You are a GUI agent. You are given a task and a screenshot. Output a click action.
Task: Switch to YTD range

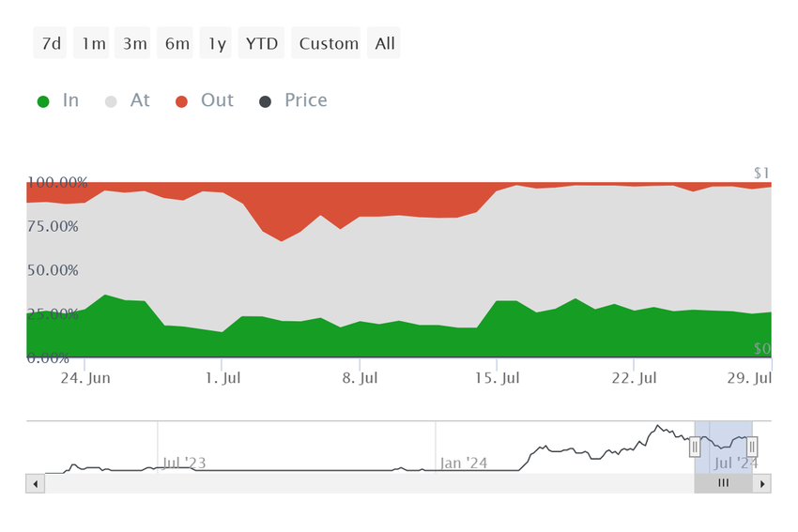(261, 43)
